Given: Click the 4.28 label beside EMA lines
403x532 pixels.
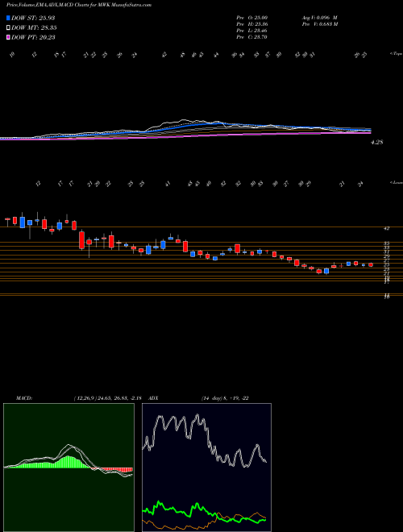Looking at the screenshot, I should [x=376, y=142].
